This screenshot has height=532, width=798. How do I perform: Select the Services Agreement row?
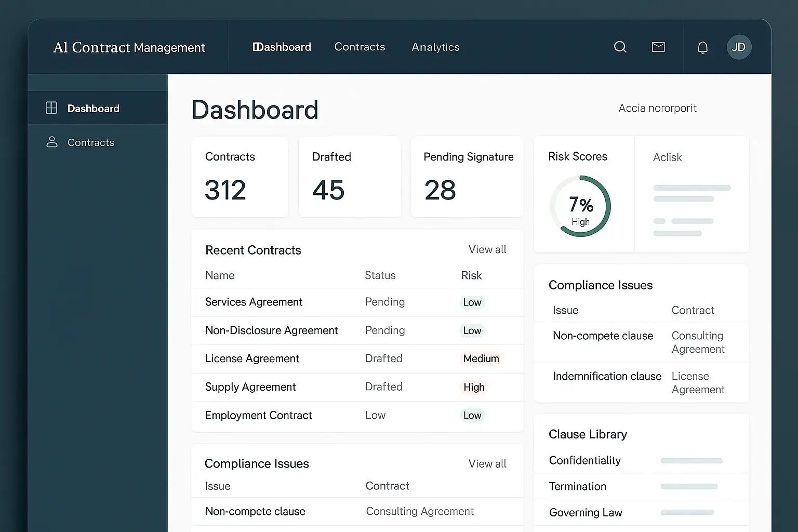click(x=254, y=302)
